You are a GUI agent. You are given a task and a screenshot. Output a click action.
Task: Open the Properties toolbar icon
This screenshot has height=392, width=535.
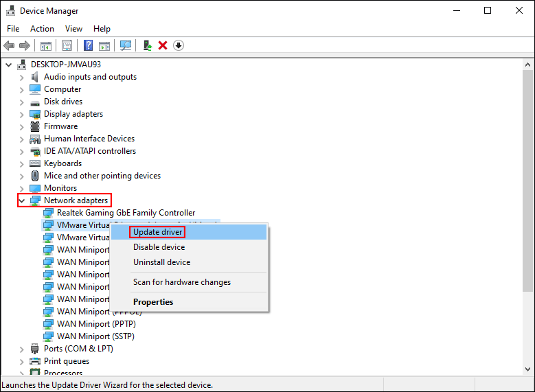(x=67, y=45)
